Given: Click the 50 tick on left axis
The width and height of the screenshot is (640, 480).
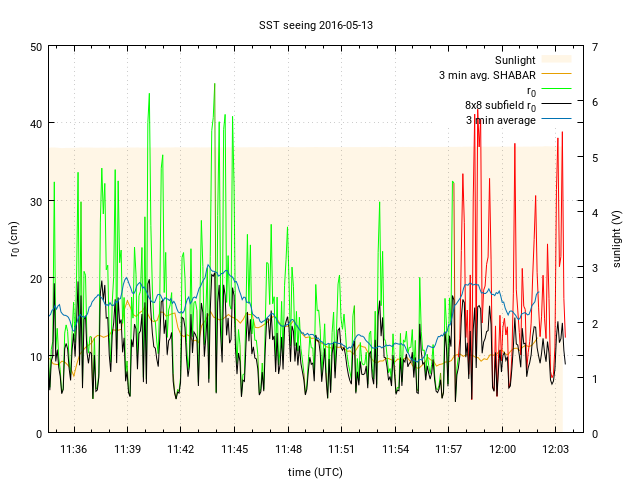Looking at the screenshot, I should (x=36, y=47).
